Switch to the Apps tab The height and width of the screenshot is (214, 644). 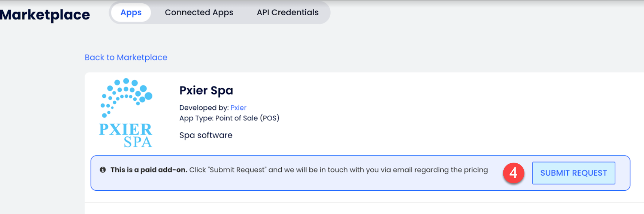[131, 12]
